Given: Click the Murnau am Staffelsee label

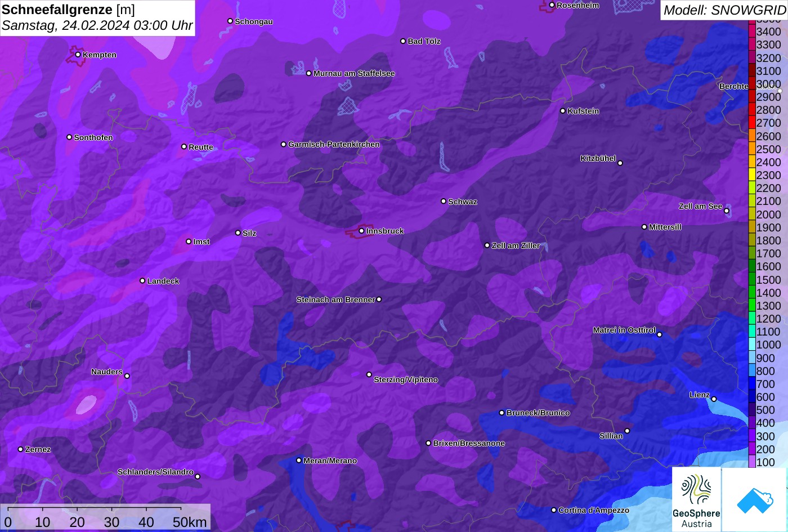Looking at the screenshot, I should (x=353, y=73).
